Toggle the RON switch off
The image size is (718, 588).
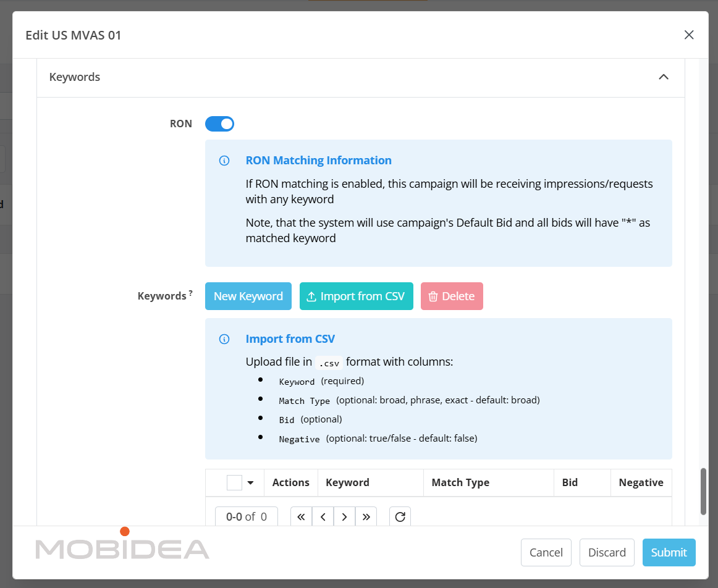point(219,124)
